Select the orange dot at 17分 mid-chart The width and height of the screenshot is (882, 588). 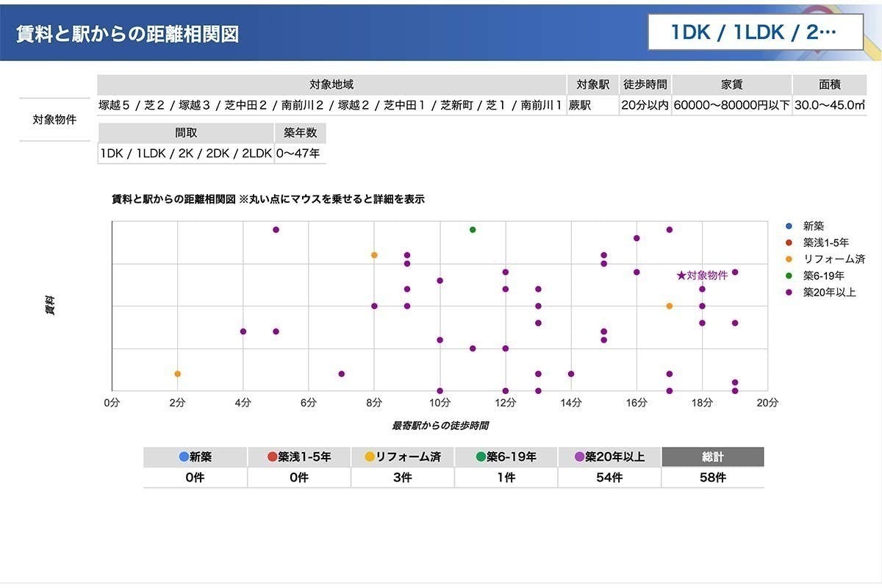[x=669, y=306]
